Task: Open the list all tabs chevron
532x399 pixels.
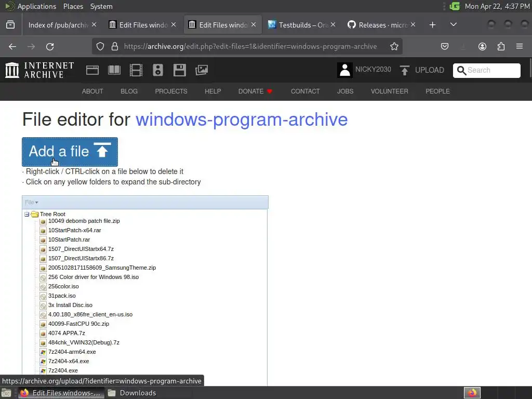Action: pyautogui.click(x=453, y=25)
